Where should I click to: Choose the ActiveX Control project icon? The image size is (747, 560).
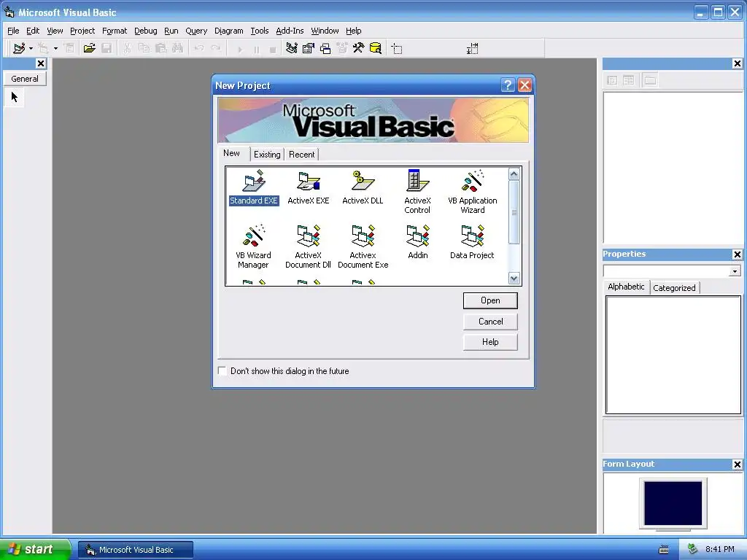pos(417,192)
